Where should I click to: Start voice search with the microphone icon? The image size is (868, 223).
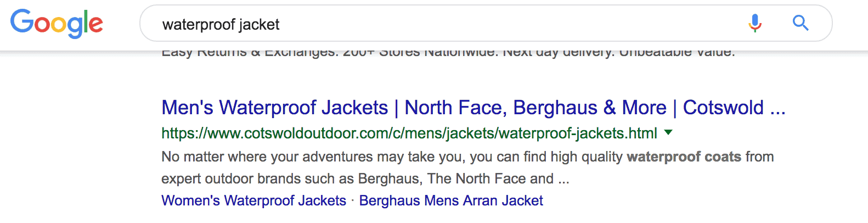click(755, 23)
